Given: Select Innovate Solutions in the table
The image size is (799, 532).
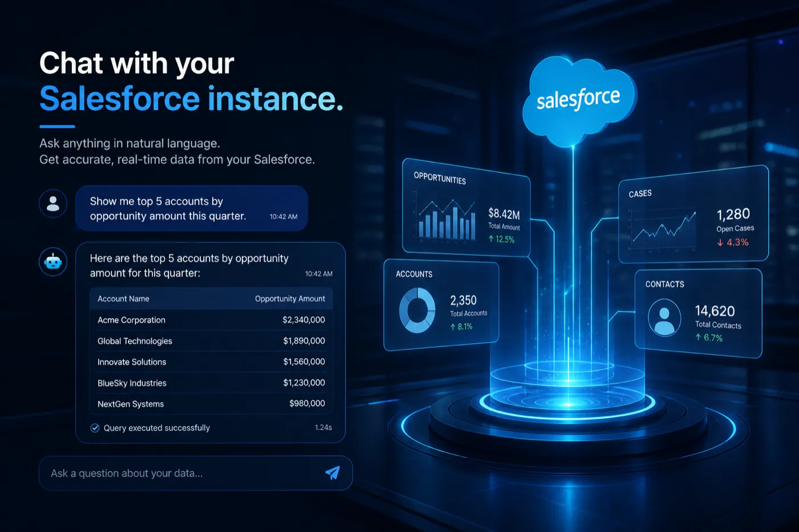Looking at the screenshot, I should point(132,362).
